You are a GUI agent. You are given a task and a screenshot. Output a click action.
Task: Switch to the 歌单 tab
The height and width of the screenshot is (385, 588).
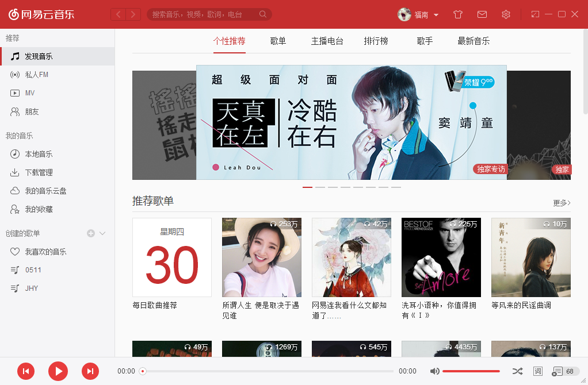[x=278, y=41]
